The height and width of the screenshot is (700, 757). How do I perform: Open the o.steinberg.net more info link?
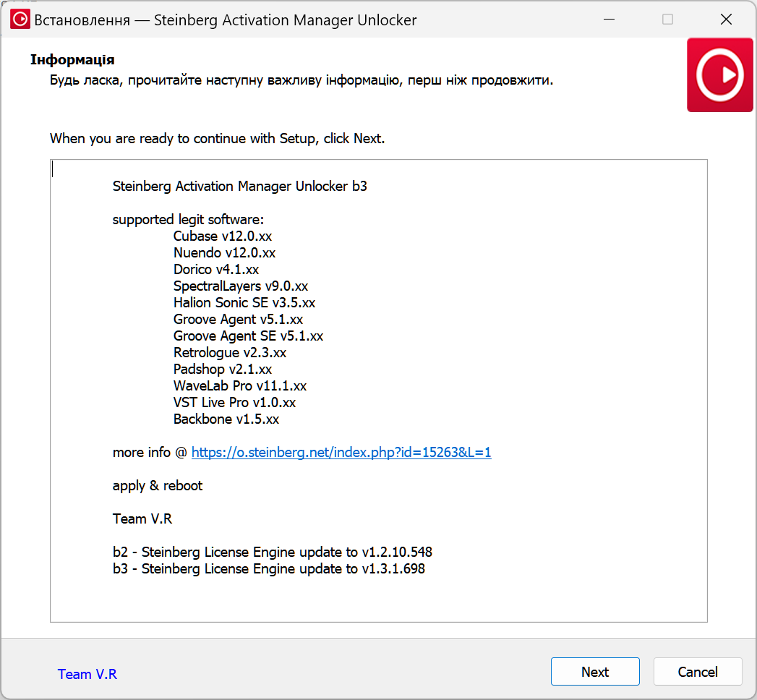[341, 453]
